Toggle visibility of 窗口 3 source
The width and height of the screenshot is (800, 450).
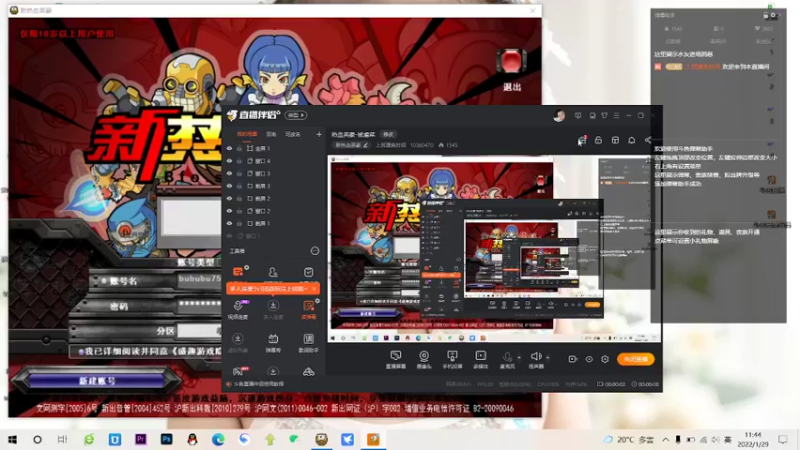click(x=229, y=173)
